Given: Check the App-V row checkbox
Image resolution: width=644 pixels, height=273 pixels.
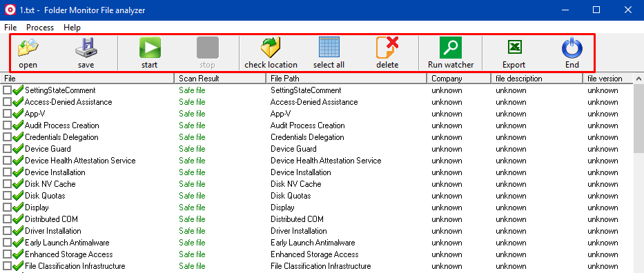Looking at the screenshot, I should click(x=7, y=114).
